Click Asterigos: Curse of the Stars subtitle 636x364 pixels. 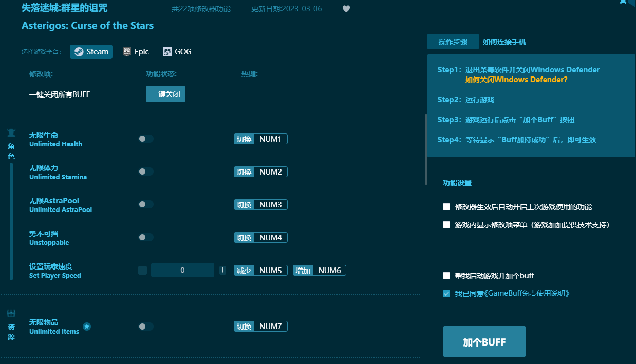[x=88, y=25]
